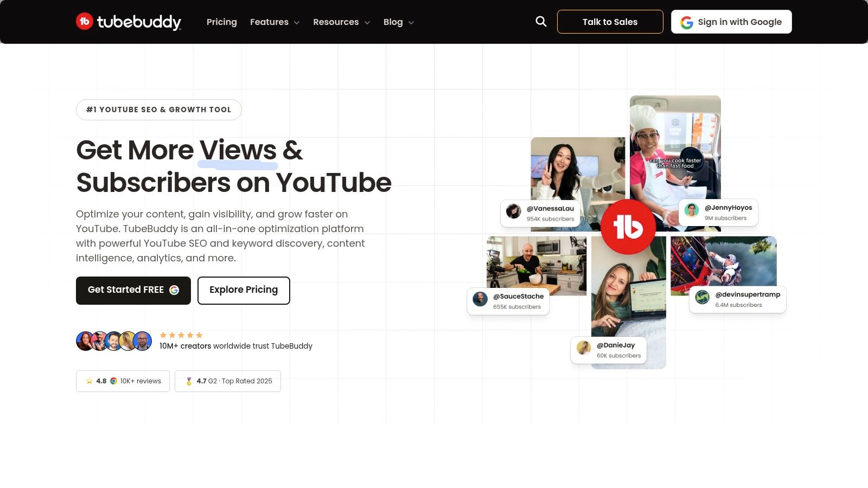The height and width of the screenshot is (488, 868).
Task: Expand the Blog dropdown chevron
Action: tap(411, 23)
